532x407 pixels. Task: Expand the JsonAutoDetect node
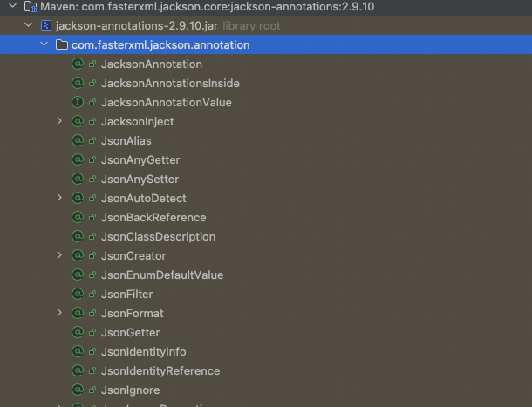[x=59, y=199]
